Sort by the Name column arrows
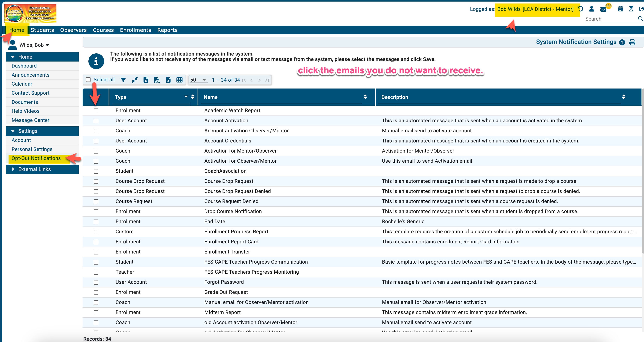Viewport: 644px width, 342px height. (365, 97)
